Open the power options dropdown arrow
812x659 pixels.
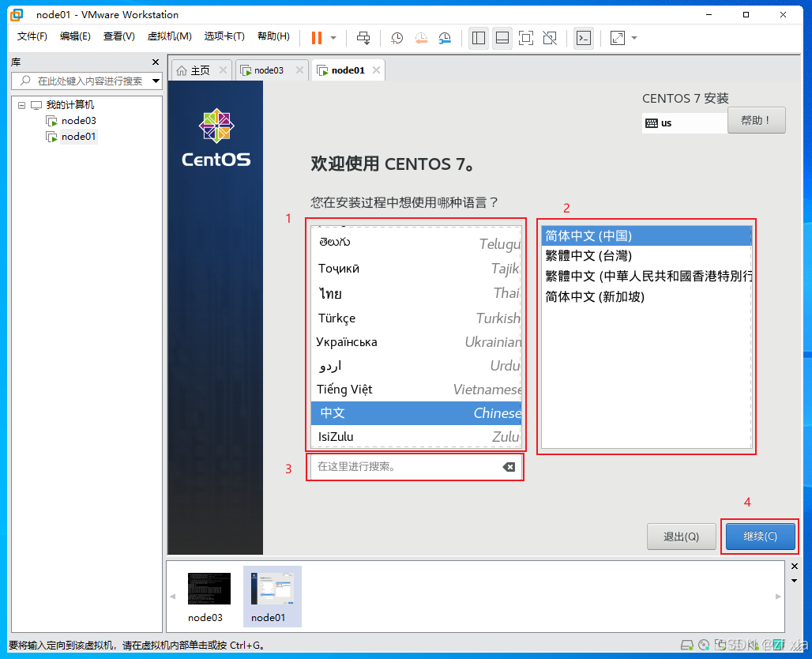click(x=333, y=38)
